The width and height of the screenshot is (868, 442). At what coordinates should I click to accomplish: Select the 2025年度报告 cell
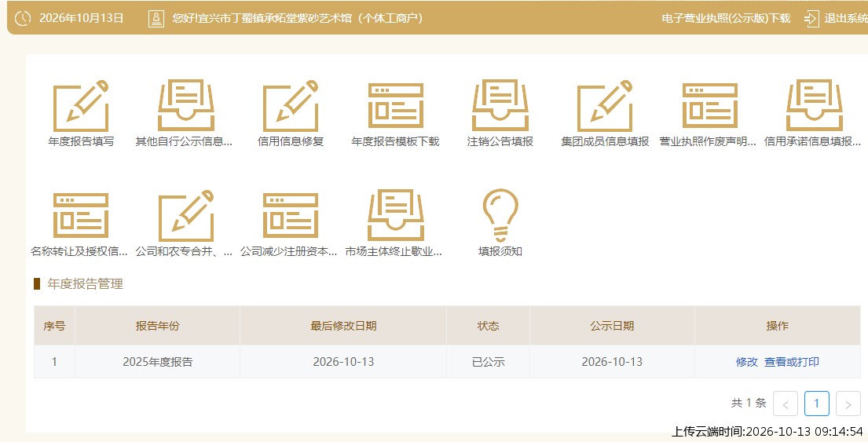158,362
